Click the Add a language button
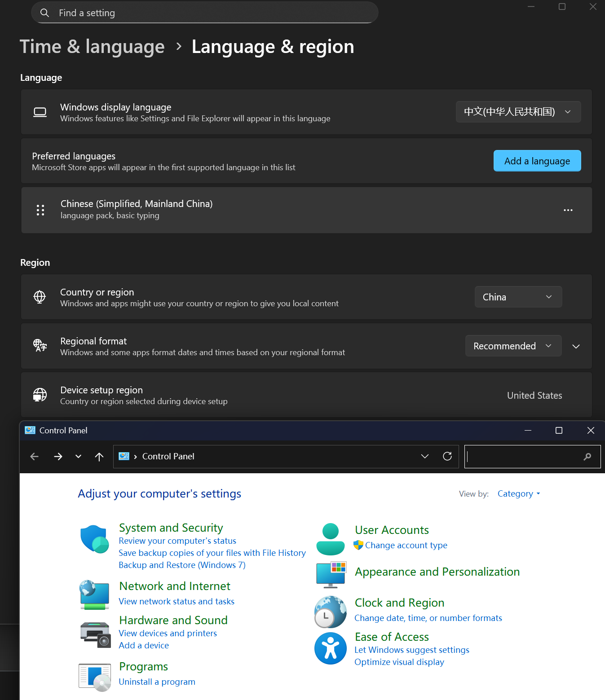Viewport: 605px width, 700px height. point(537,161)
